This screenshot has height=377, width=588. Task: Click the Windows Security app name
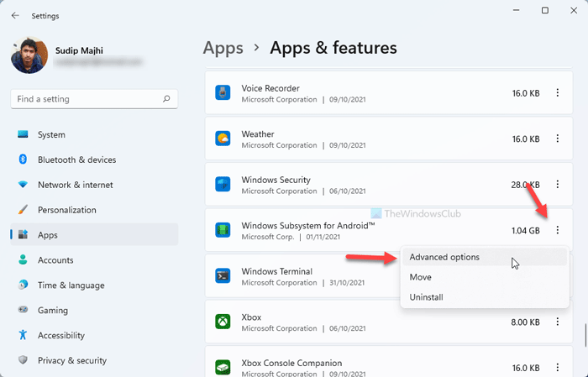(x=276, y=180)
